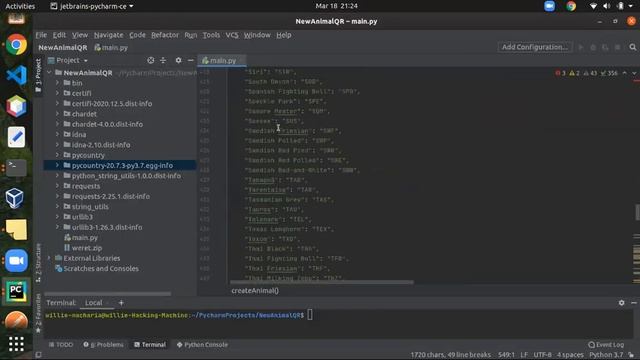
Task: Open the Navigate menu
Action: click(109, 35)
